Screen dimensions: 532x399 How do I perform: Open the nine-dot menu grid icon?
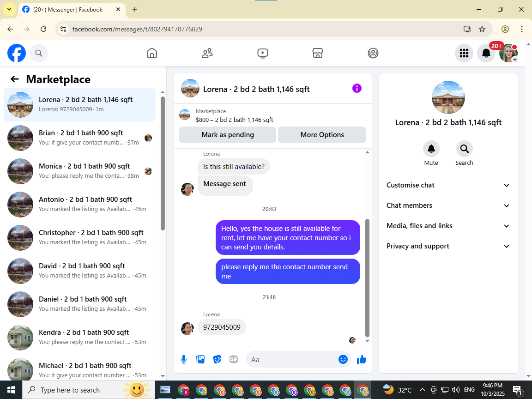coord(464,53)
